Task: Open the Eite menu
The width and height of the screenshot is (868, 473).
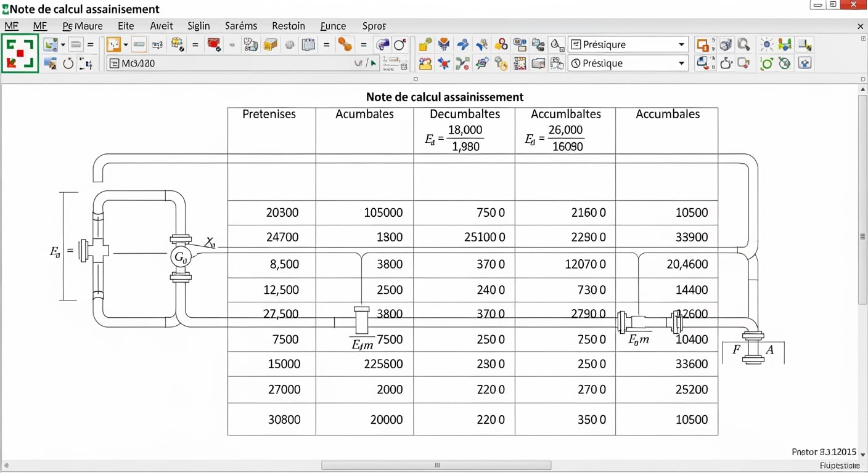Action: tap(126, 26)
